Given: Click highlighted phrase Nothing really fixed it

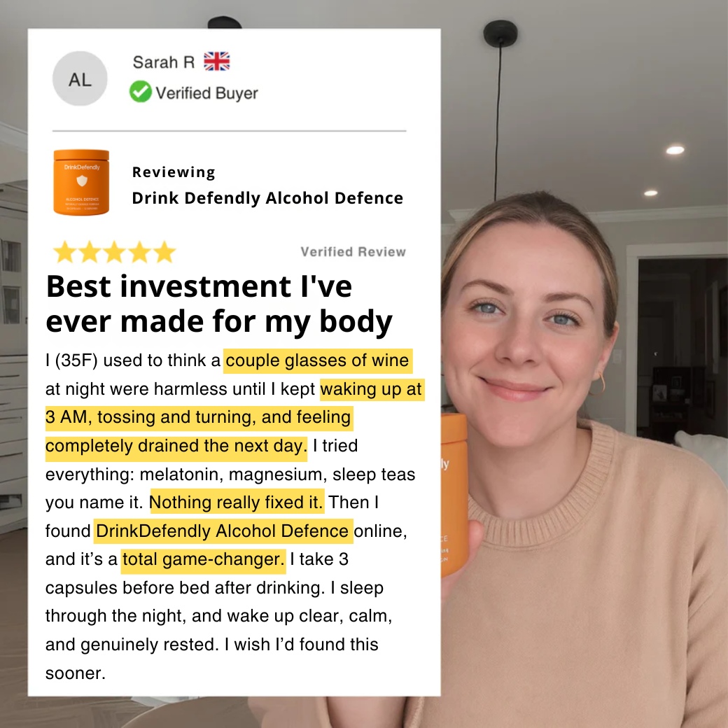Looking at the screenshot, I should point(237,503).
